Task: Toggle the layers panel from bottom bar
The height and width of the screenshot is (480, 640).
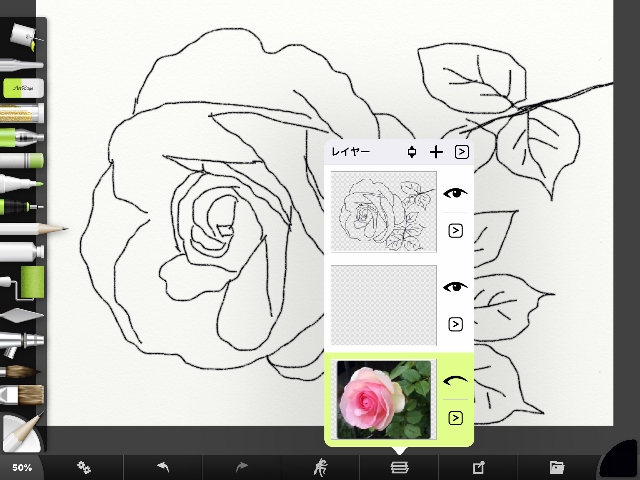Action: click(399, 467)
